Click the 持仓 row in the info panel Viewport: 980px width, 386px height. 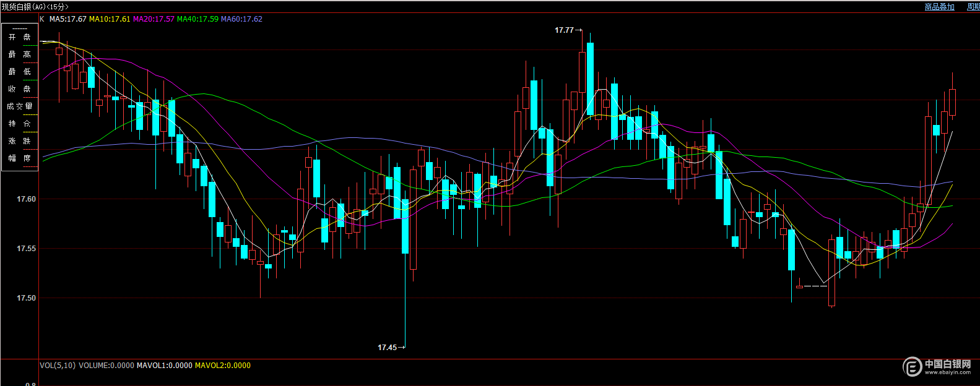[x=20, y=124]
